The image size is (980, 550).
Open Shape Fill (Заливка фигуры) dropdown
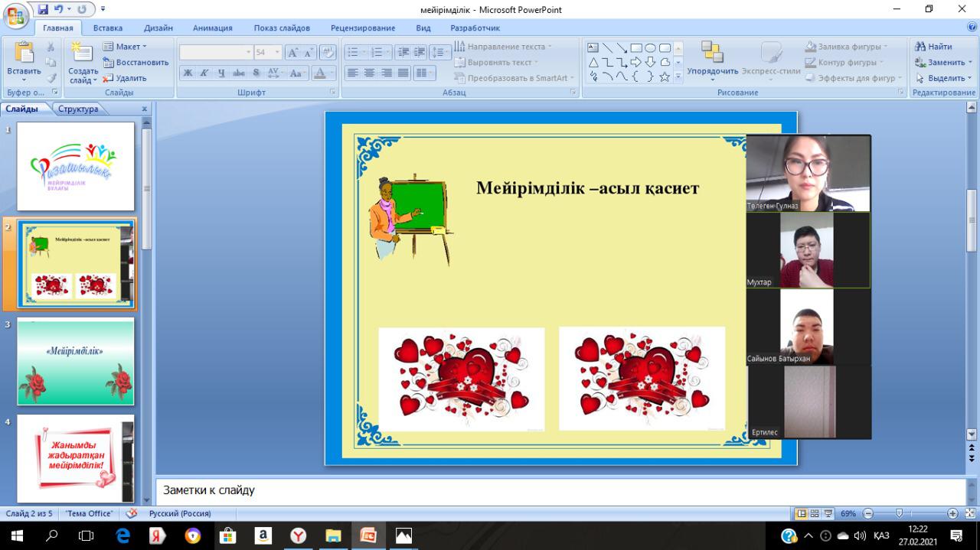[847, 47]
